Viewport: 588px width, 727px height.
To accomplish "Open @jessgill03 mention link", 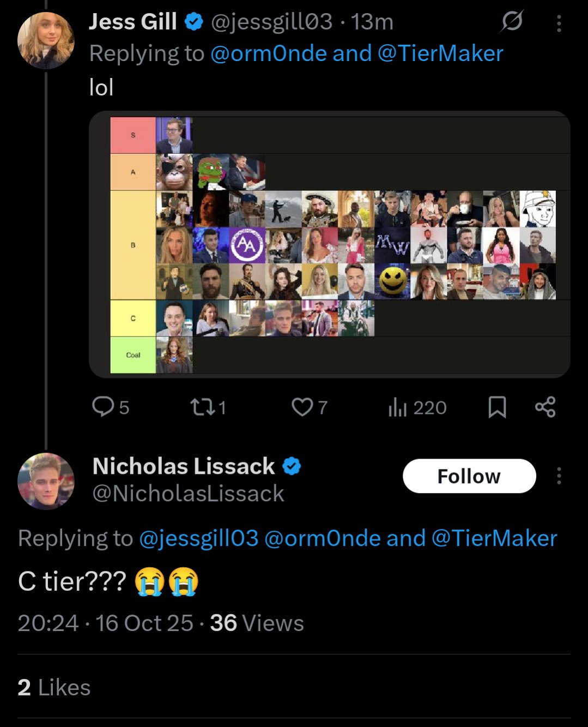I will pyautogui.click(x=198, y=538).
